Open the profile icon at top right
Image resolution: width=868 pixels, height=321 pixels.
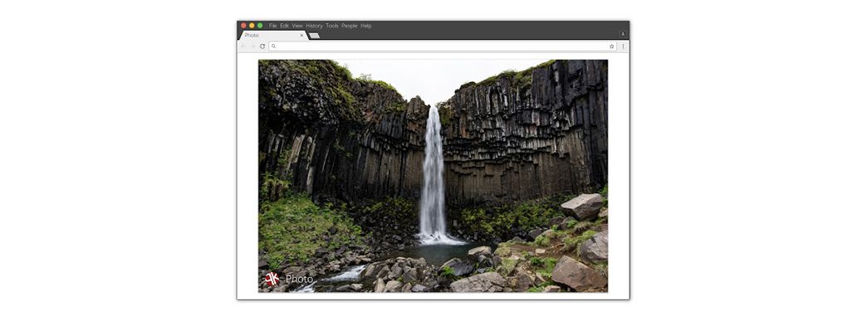click(623, 34)
